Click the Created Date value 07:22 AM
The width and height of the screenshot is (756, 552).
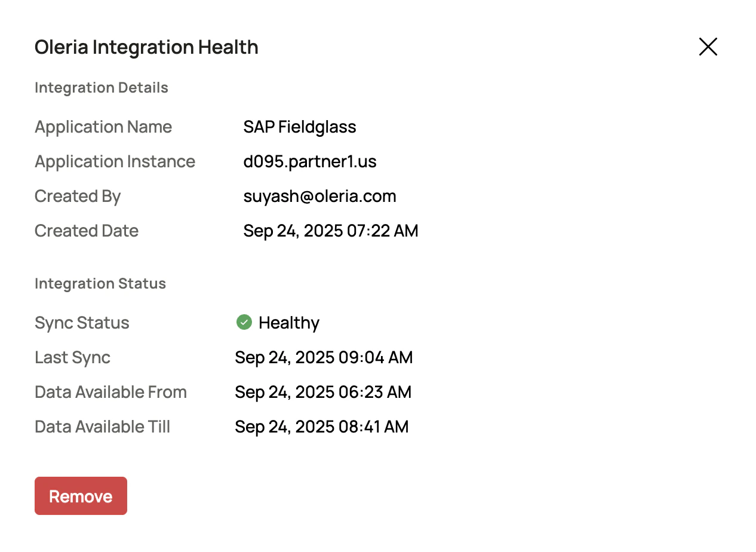pyautogui.click(x=331, y=231)
